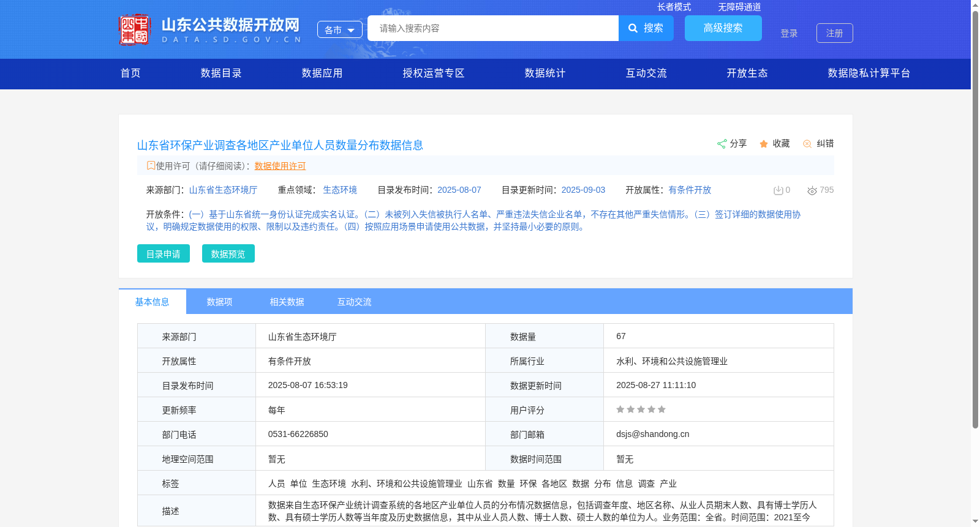Click the share icon next to 分享
Viewport: 980px width, 527px height.
[722, 144]
